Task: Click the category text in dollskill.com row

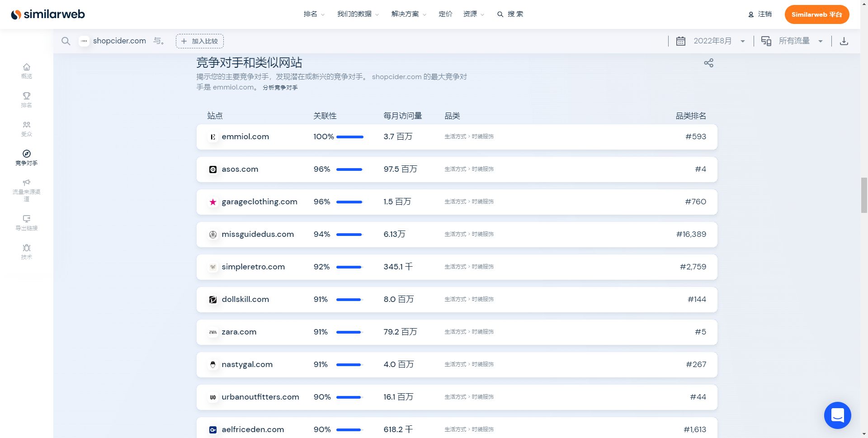Action: click(x=469, y=299)
